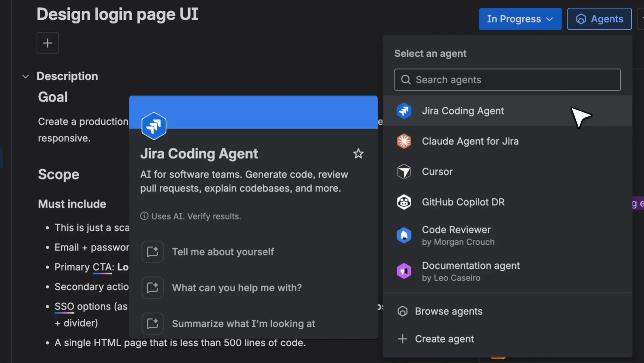This screenshot has height=363, width=644.
Task: Select Claude Agent for Jira entry
Action: tap(507, 141)
